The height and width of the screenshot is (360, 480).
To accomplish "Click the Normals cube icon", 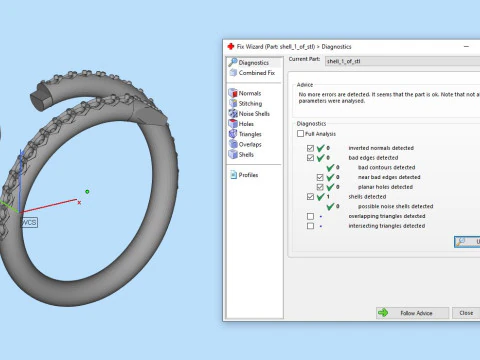I will tap(233, 93).
